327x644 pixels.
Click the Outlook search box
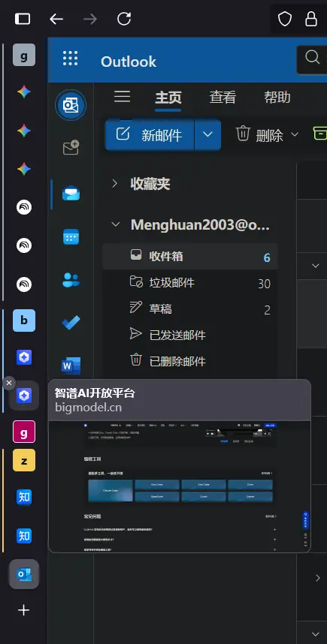click(312, 59)
